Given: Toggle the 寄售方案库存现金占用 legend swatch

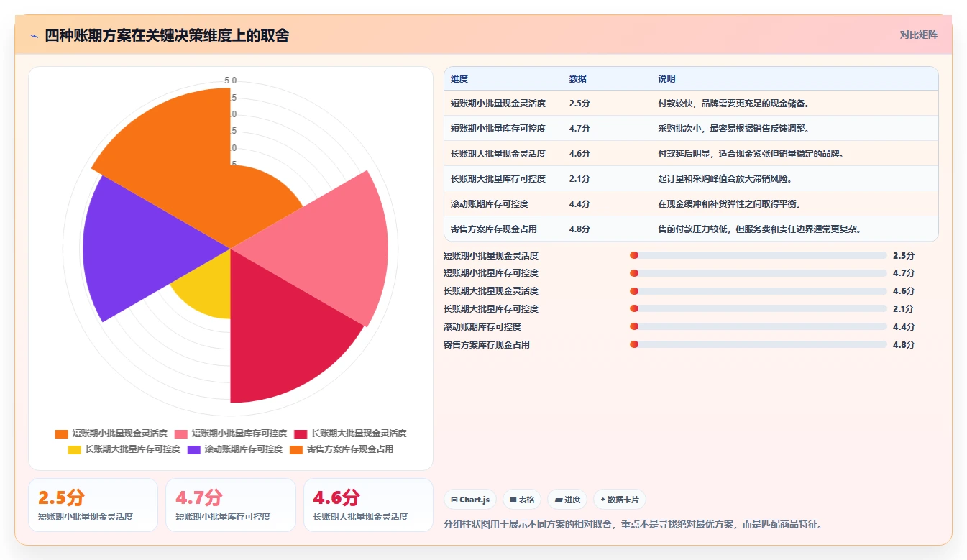Looking at the screenshot, I should pyautogui.click(x=296, y=449).
